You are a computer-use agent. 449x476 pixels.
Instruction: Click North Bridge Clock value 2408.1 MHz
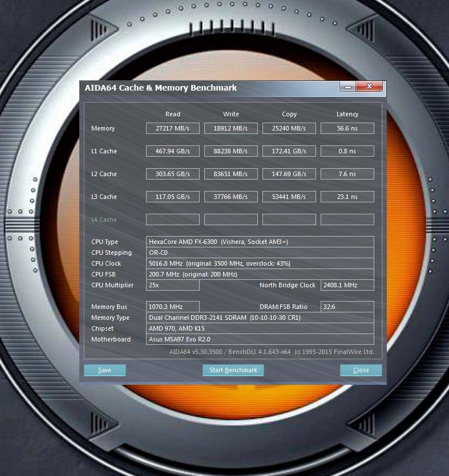pos(347,285)
